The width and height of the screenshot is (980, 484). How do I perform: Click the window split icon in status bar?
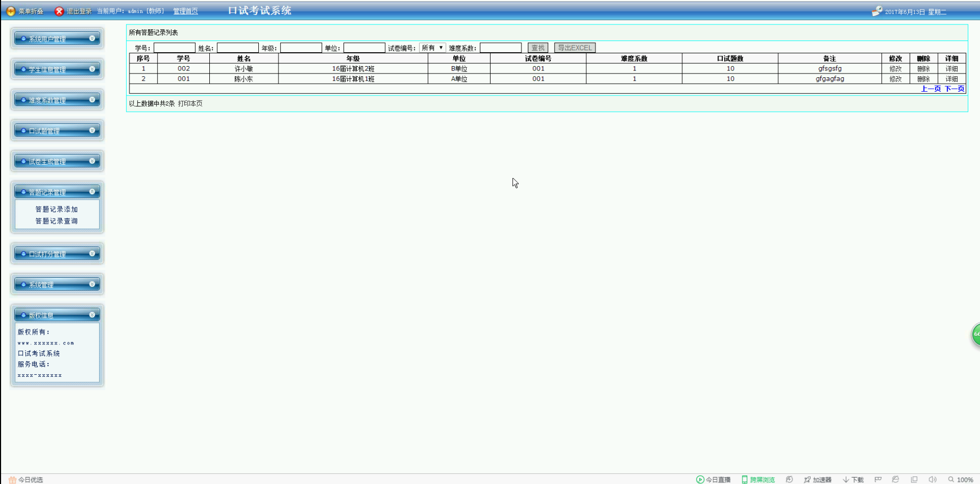[x=914, y=480]
